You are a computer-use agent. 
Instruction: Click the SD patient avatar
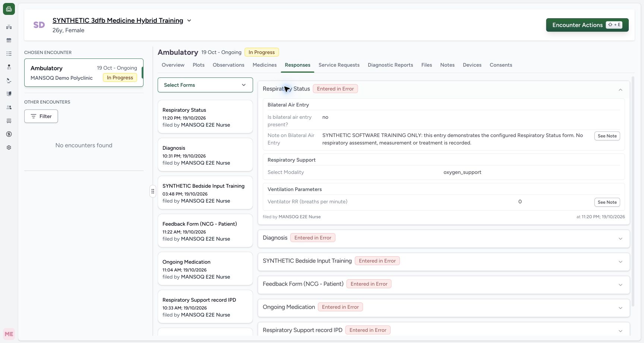coord(39,25)
